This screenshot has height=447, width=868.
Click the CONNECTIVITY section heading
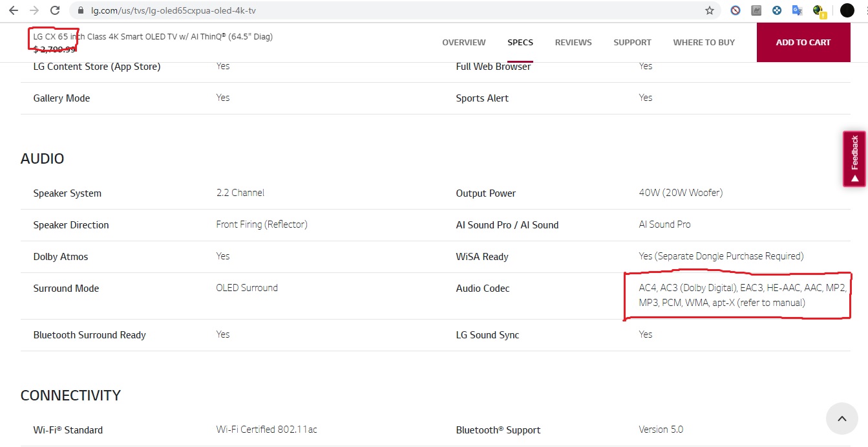(70, 395)
